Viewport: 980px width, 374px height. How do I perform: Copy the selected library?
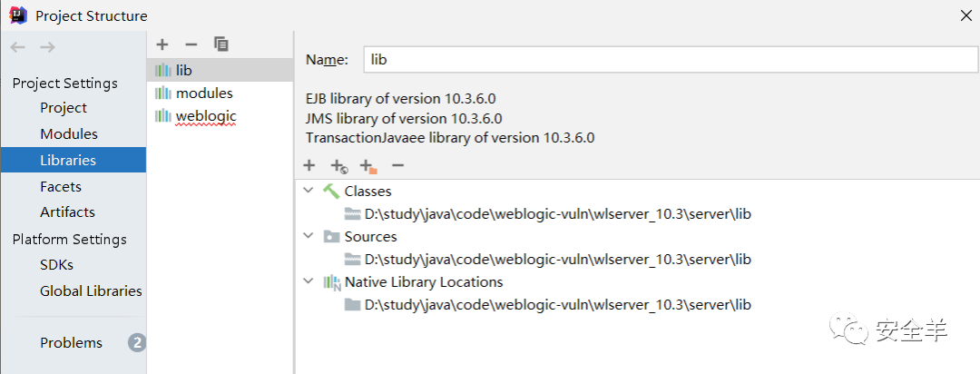click(x=220, y=44)
